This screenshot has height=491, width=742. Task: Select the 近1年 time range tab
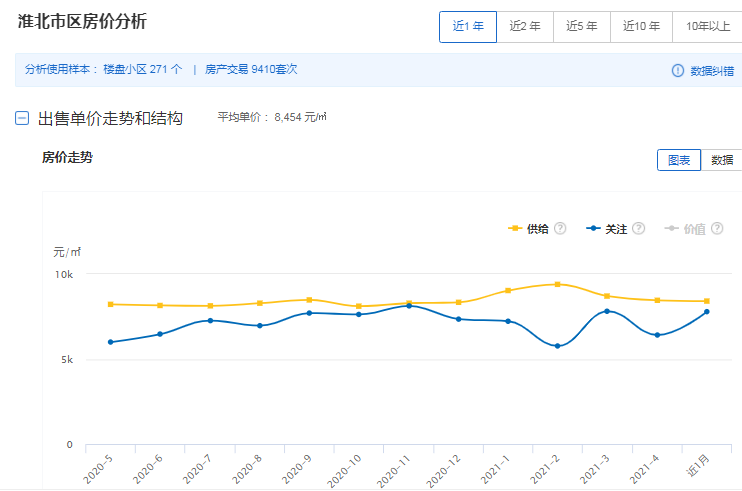[468, 27]
